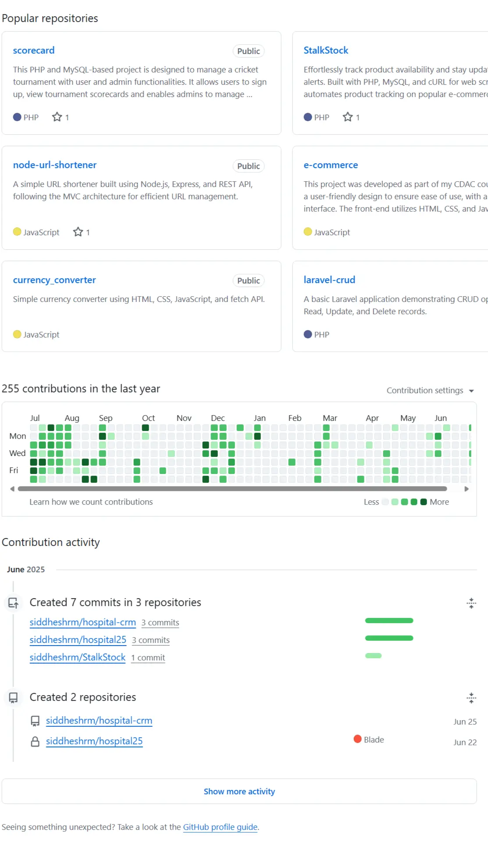Click the darkest green legend square near More
488x868 pixels.
click(423, 502)
